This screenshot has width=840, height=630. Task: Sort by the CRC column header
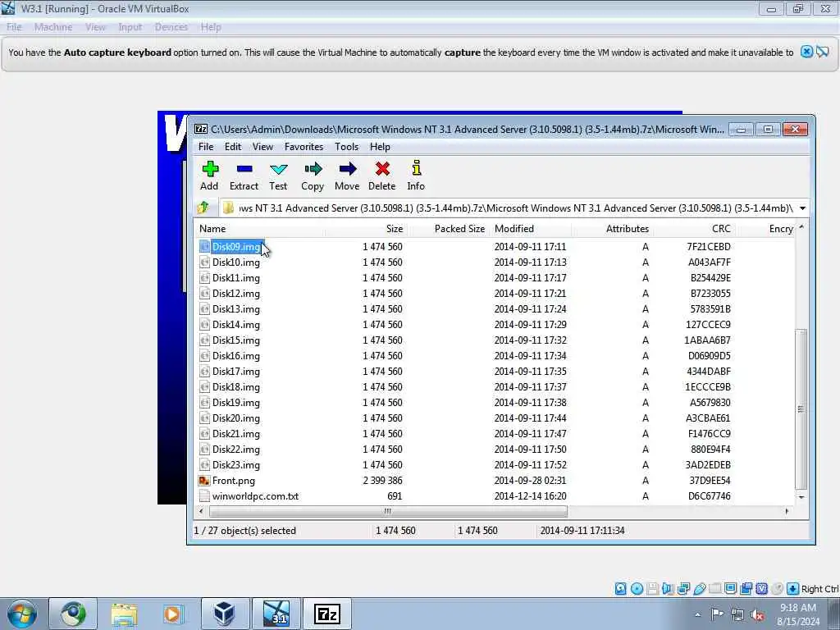coord(694,229)
